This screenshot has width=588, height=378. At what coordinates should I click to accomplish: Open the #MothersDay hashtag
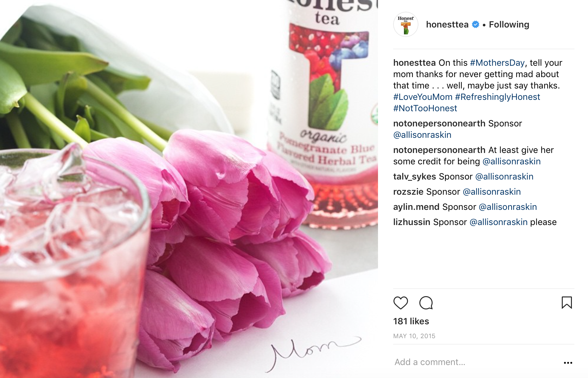tap(497, 63)
